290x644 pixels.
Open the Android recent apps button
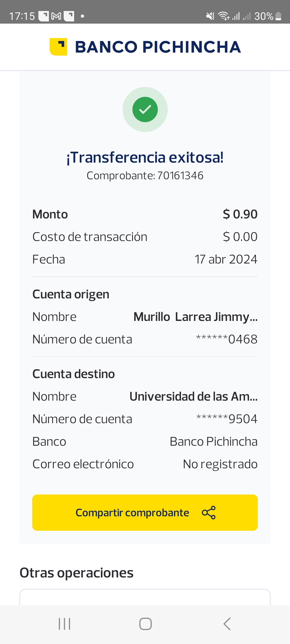point(64,624)
